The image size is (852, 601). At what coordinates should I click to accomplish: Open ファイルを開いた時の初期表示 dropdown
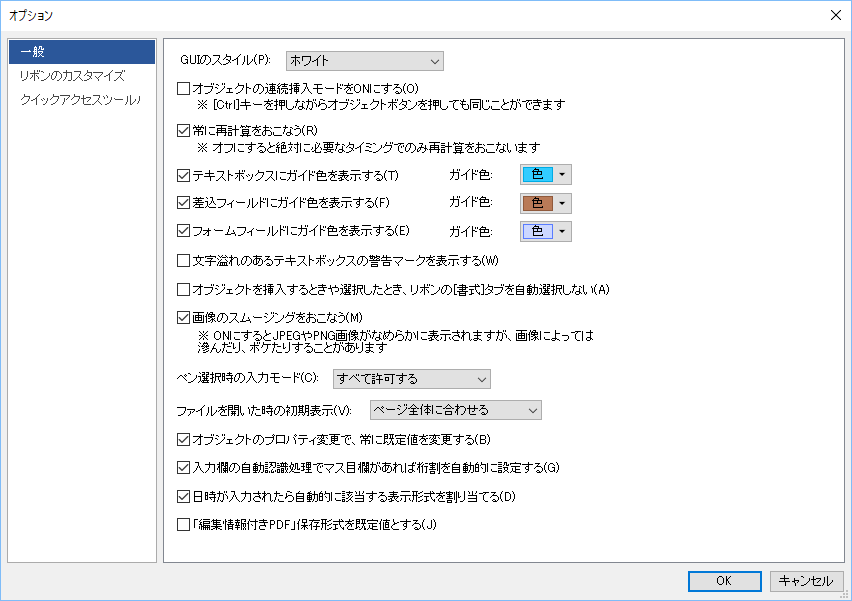coord(455,410)
